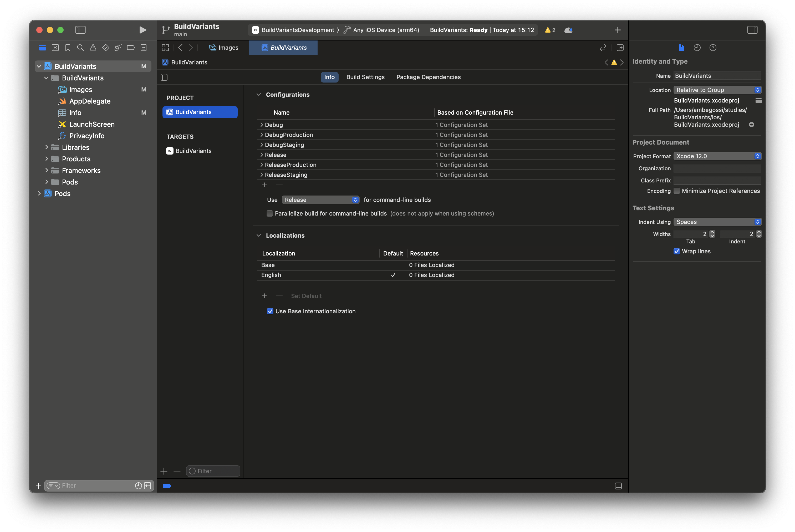This screenshot has width=795, height=532.
Task: Run the project with the Play button
Action: click(x=142, y=30)
